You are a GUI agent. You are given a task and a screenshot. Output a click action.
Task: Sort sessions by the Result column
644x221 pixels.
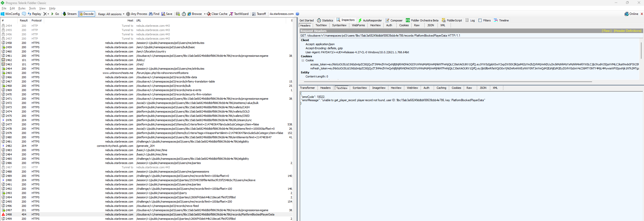24,20
